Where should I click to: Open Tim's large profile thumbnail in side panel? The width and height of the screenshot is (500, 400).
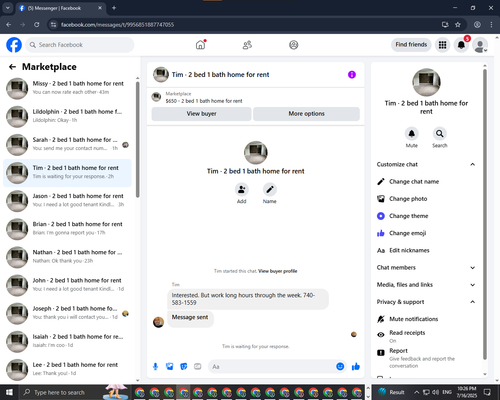[426, 82]
